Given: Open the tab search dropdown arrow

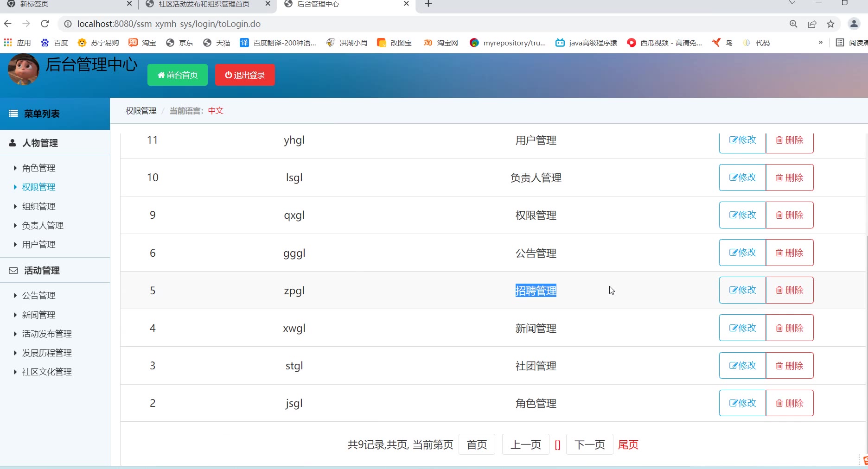Looking at the screenshot, I should (x=792, y=3).
